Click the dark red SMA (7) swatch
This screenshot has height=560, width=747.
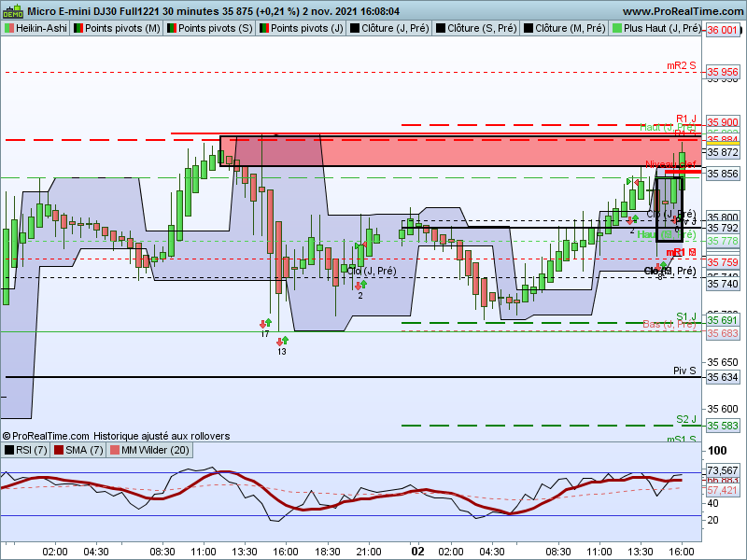(59, 450)
